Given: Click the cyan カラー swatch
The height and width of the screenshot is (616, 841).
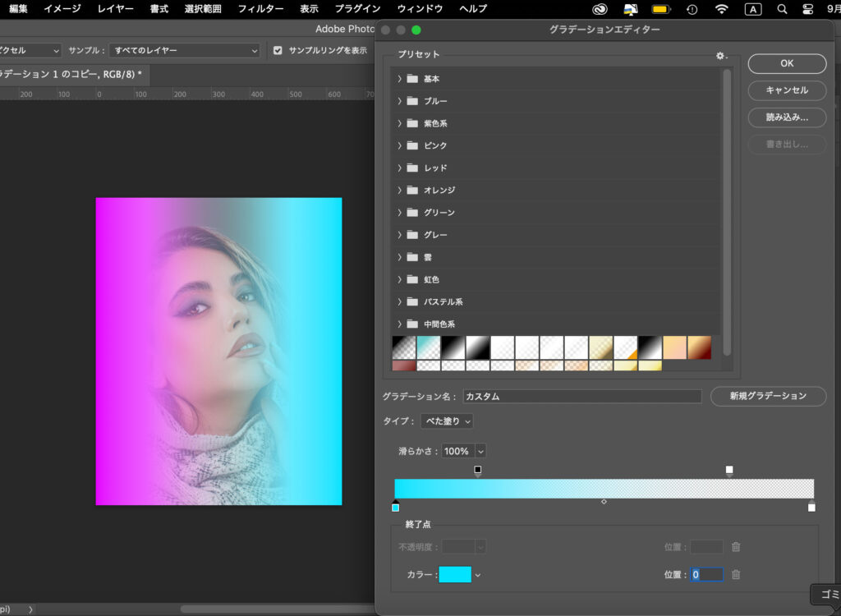Looking at the screenshot, I should (x=455, y=575).
